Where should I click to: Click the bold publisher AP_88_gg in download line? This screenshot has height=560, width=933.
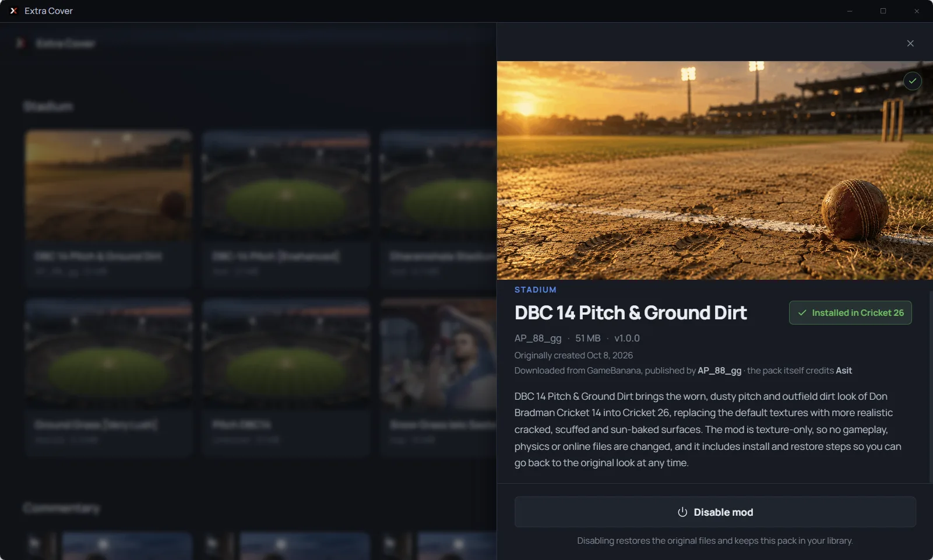(x=719, y=371)
